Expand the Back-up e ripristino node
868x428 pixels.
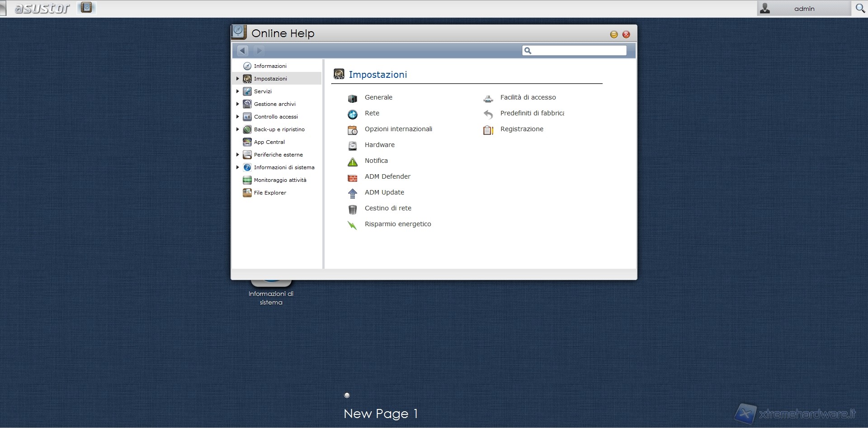[237, 129]
